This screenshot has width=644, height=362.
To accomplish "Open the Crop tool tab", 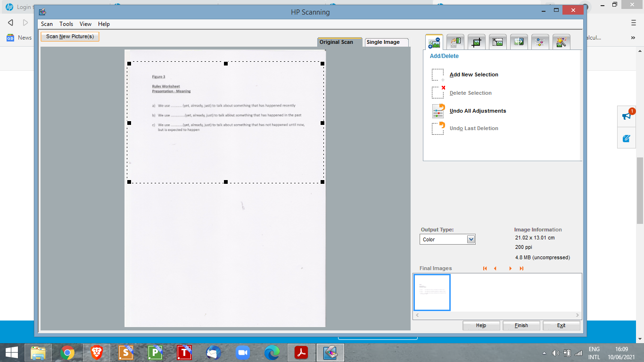I will point(477,42).
